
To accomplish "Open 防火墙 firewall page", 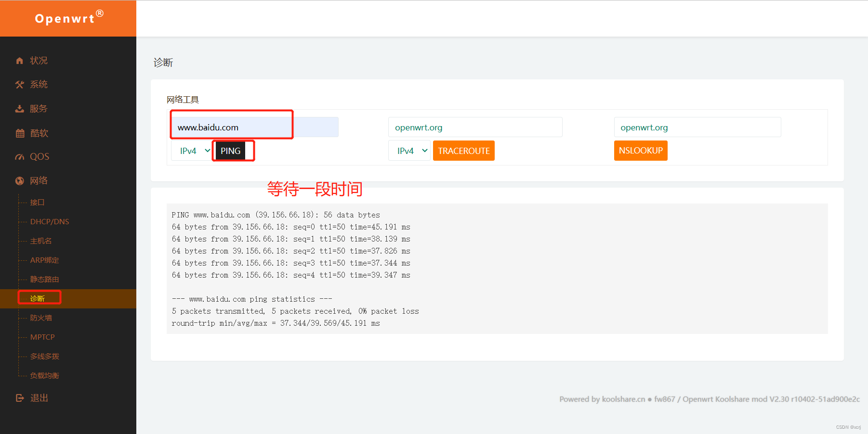I will 41,318.
